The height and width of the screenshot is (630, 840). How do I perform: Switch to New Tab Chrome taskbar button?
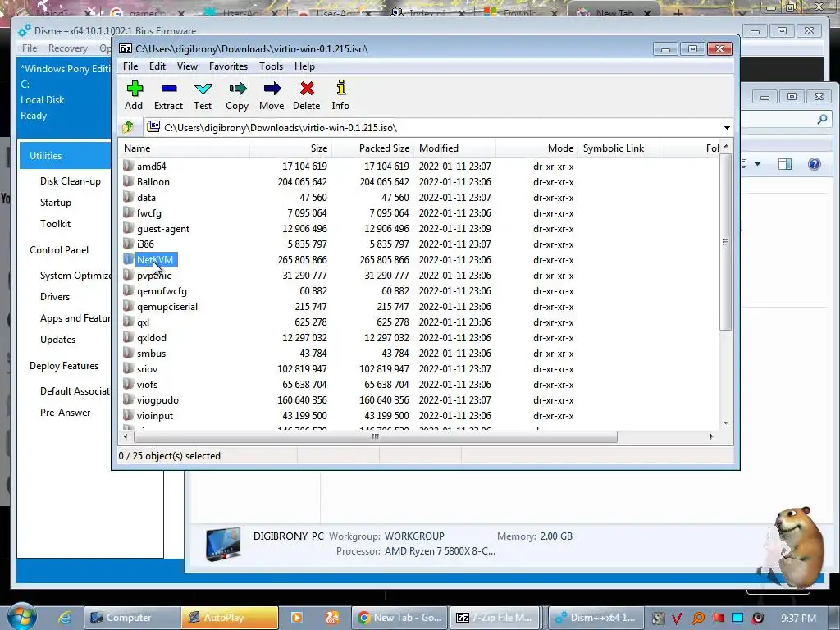click(399, 618)
